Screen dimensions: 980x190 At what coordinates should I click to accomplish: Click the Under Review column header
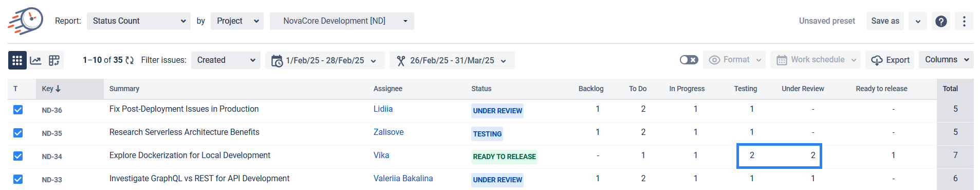pyautogui.click(x=803, y=89)
